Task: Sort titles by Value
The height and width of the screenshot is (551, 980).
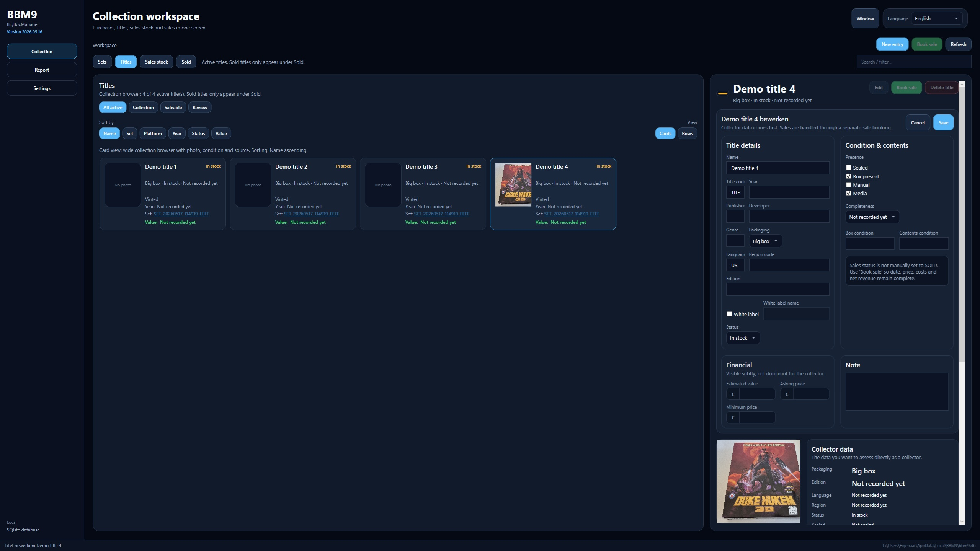Action: 221,134
